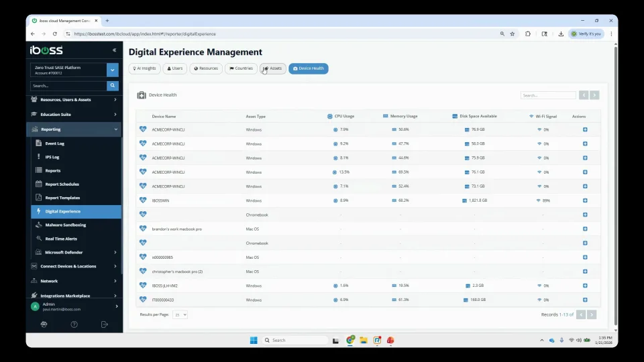This screenshot has height=362, width=644.
Task: Click the Chrome icon on taskbar
Action: (350, 340)
